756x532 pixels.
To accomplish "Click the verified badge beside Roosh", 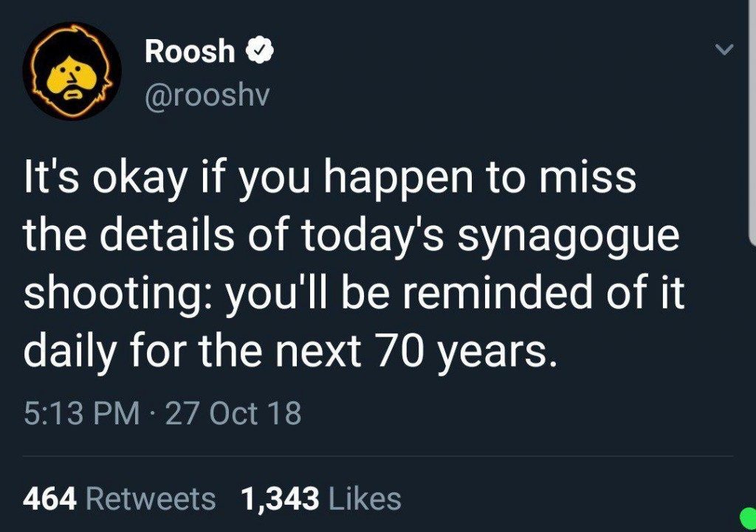I will click(x=260, y=52).
